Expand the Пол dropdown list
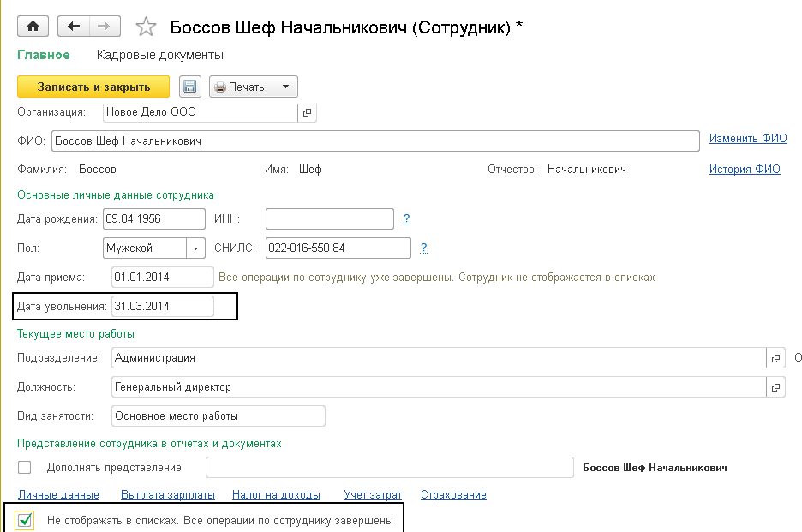Image resolution: width=802 pixels, height=532 pixels. coord(196,248)
